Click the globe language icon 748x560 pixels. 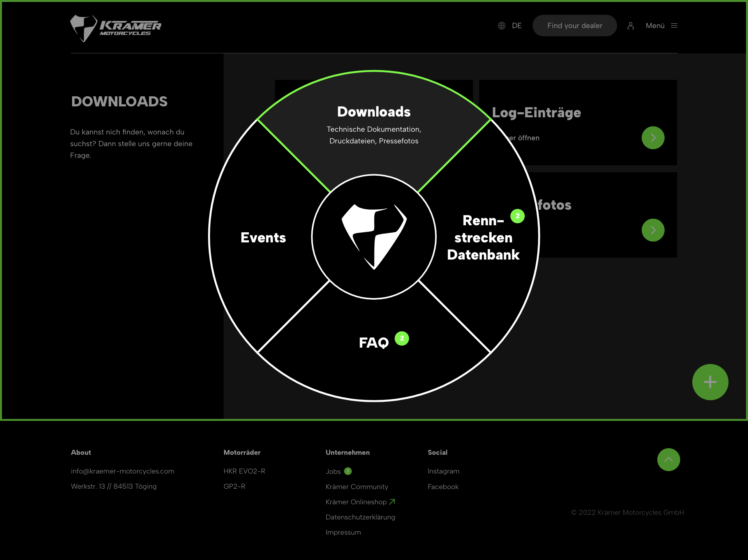(502, 26)
